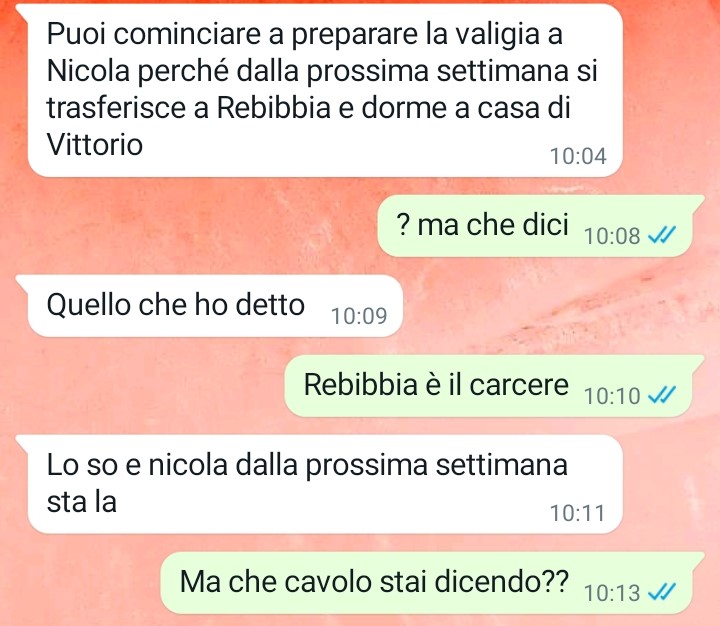Tap the double-check read receipt beside 10:10
The image size is (720, 626).
pos(661,395)
